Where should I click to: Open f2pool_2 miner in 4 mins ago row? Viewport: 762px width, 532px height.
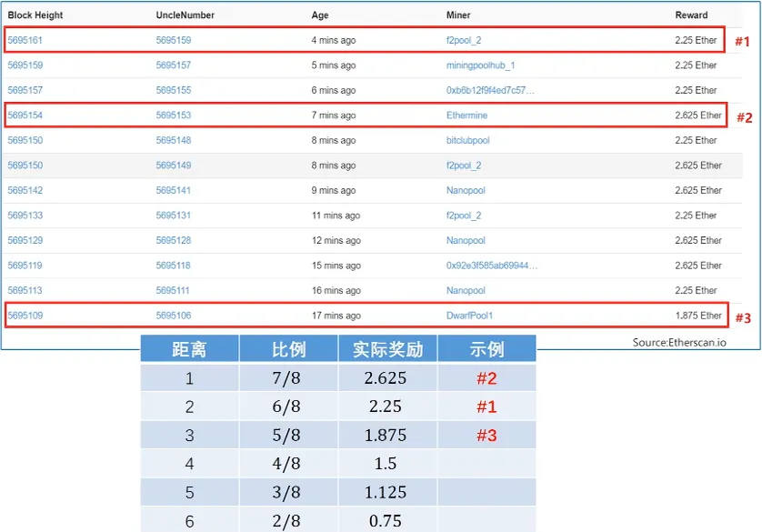(x=464, y=40)
